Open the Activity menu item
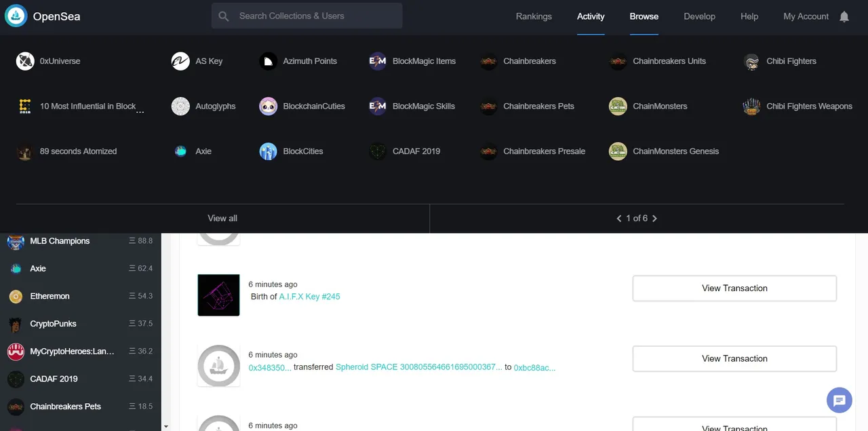This screenshot has height=431, width=868. click(x=591, y=16)
